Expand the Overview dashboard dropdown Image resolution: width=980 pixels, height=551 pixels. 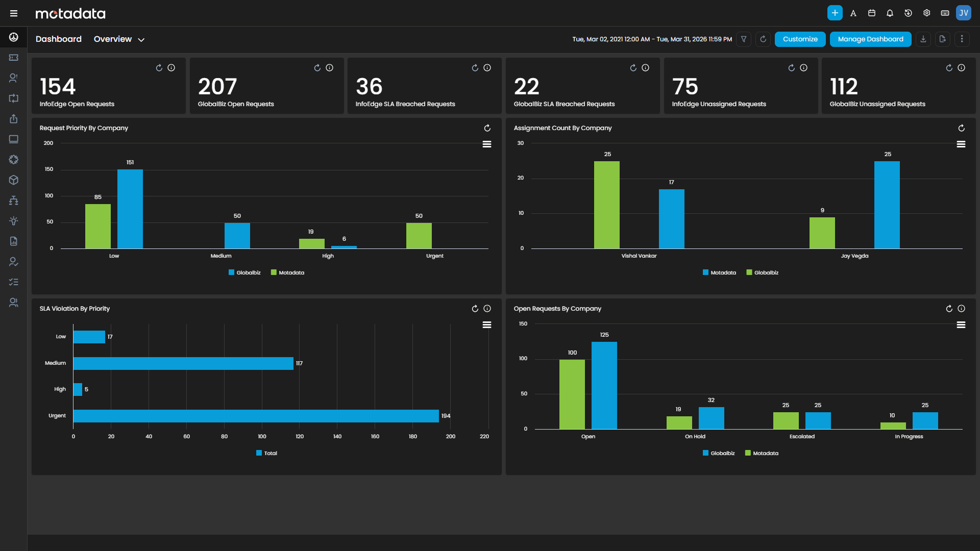pos(141,39)
